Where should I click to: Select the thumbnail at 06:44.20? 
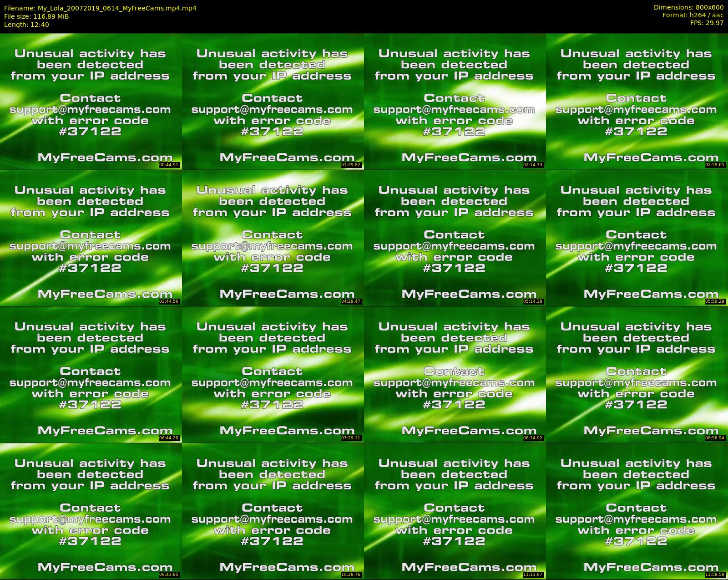91,374
